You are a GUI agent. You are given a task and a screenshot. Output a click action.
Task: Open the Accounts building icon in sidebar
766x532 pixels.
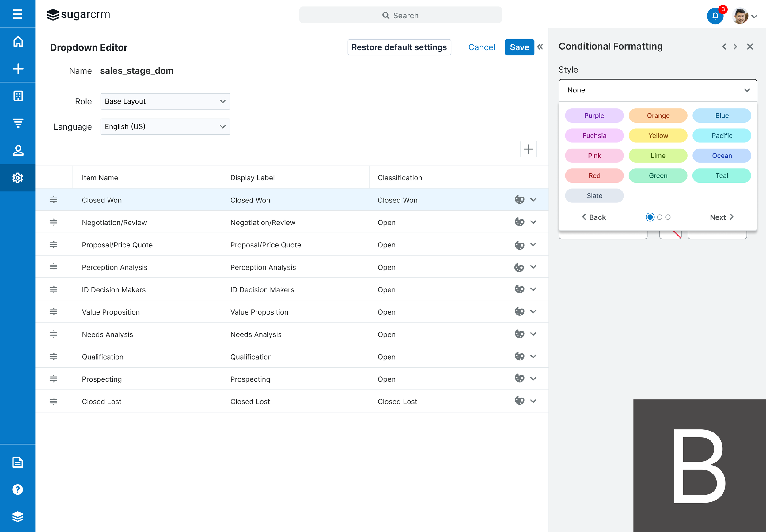pyautogui.click(x=18, y=96)
